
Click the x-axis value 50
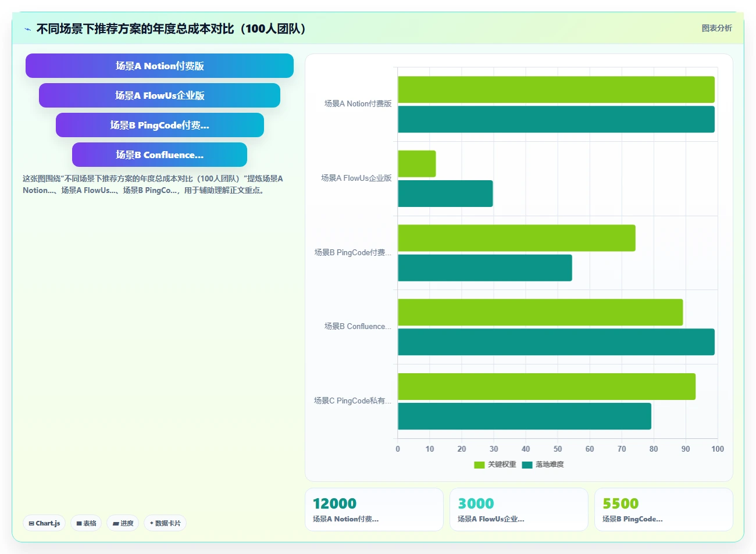coord(558,449)
